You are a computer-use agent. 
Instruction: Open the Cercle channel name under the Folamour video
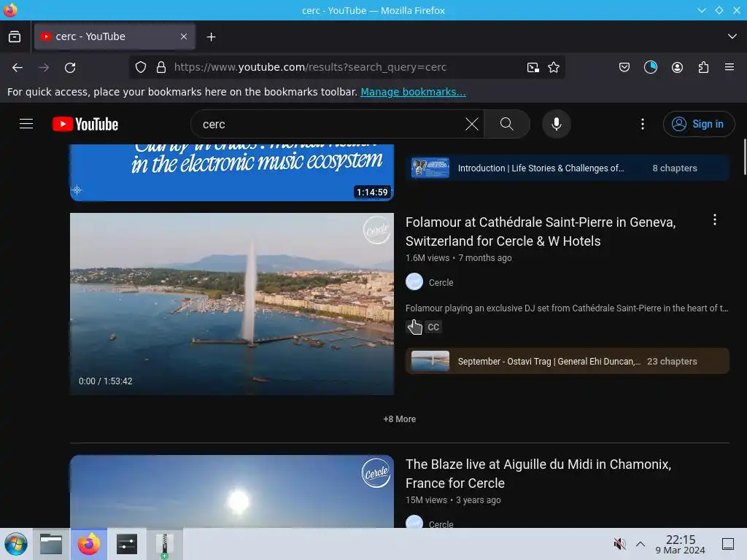441,282
